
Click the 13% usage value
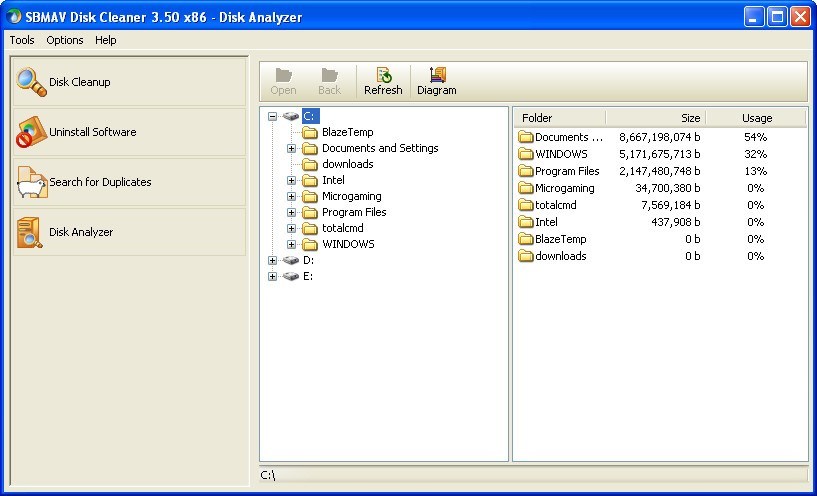coord(756,171)
